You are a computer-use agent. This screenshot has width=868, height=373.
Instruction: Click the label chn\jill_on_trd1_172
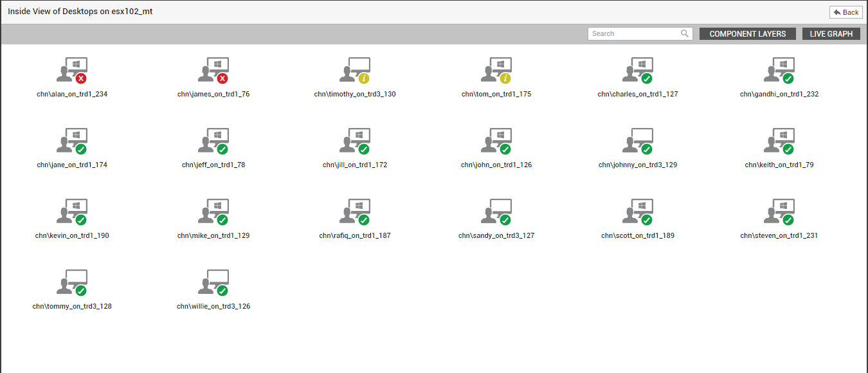pos(355,165)
